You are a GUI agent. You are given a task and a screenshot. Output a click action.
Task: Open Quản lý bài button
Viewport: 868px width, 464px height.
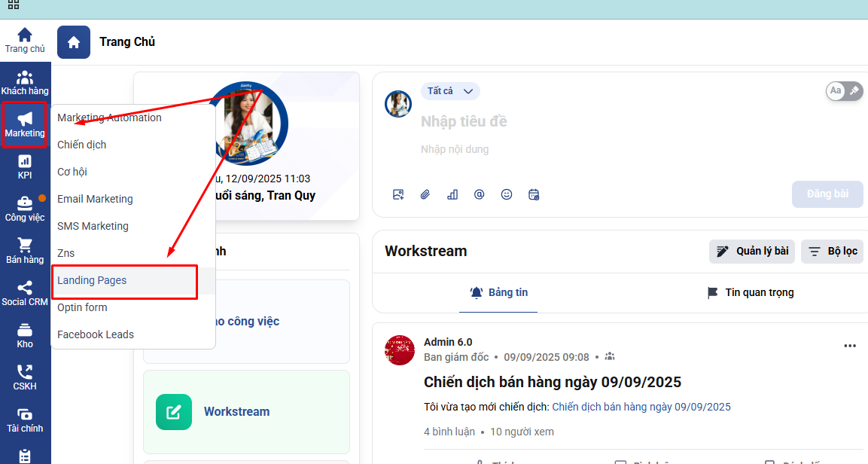[x=752, y=252]
